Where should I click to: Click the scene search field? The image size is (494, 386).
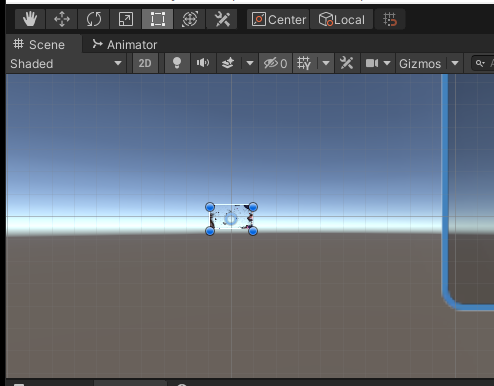[x=483, y=63]
